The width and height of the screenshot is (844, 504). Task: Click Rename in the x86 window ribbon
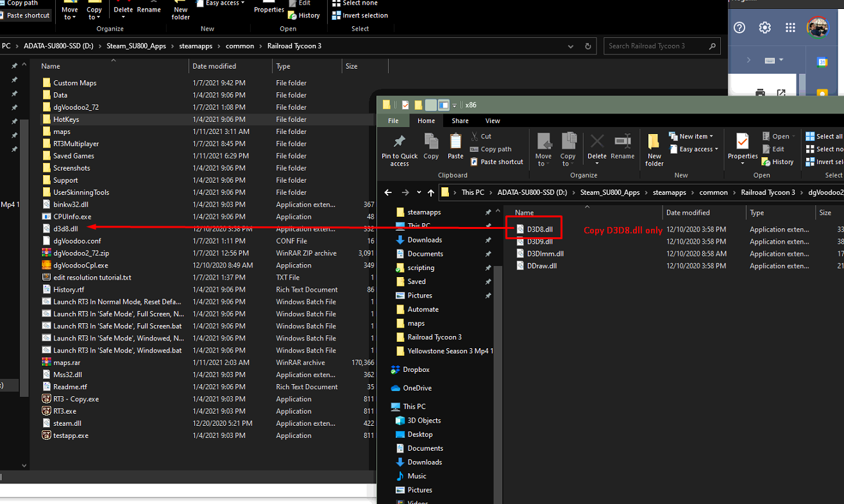coord(622,146)
